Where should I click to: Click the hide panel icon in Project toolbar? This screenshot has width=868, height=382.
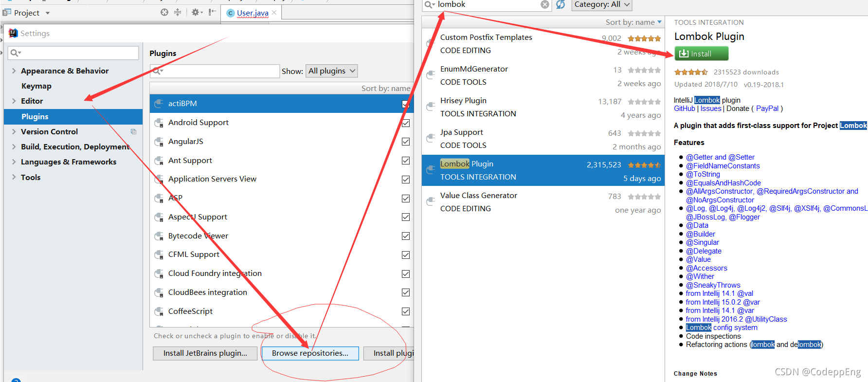click(x=212, y=12)
